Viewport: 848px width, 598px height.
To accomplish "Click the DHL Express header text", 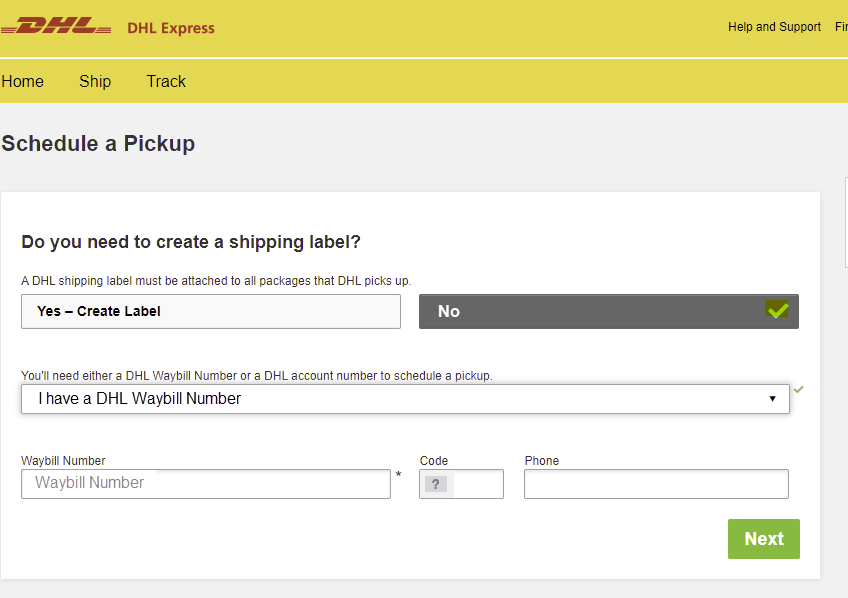I will (x=170, y=28).
